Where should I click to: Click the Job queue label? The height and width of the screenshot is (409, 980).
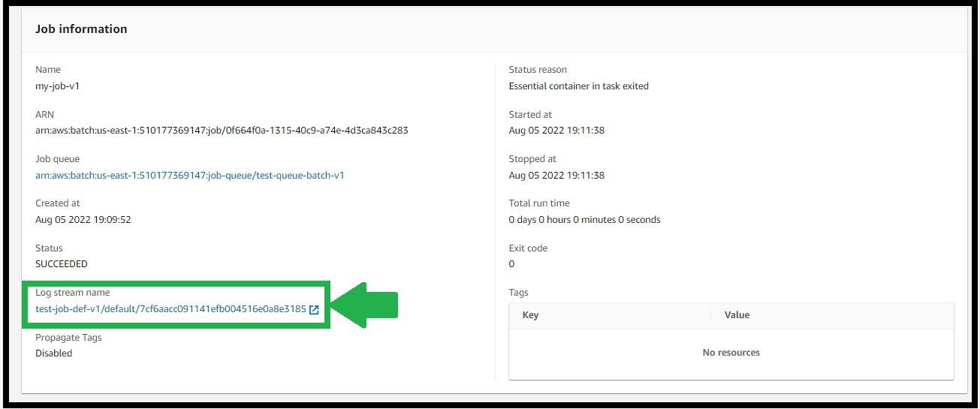click(x=57, y=159)
